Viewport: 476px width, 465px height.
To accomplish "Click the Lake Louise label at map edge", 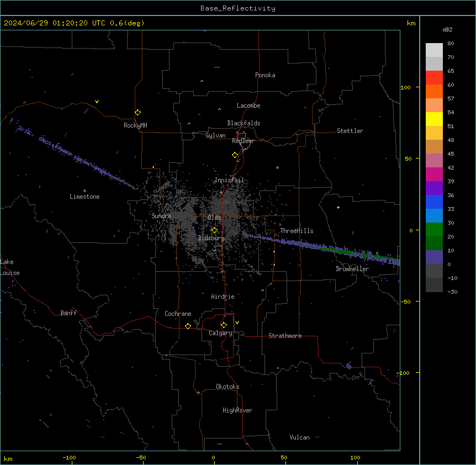I will click(x=10, y=267).
